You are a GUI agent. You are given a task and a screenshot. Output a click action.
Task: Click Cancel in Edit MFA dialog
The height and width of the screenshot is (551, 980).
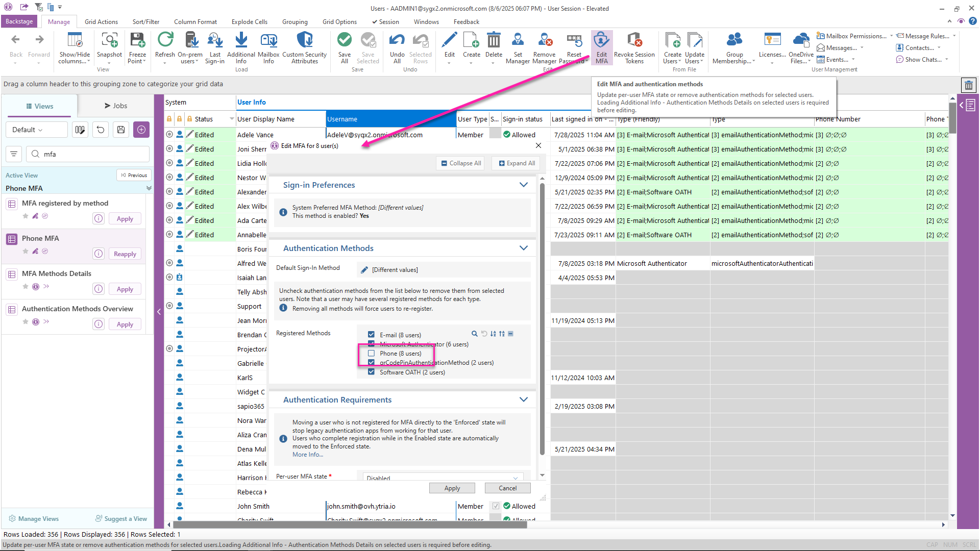(507, 488)
